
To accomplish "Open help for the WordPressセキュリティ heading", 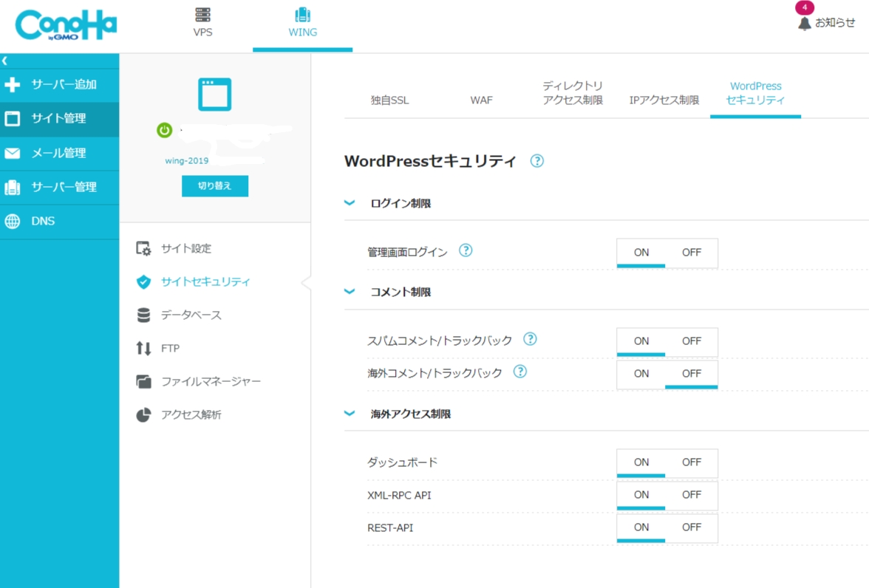I will tap(537, 161).
